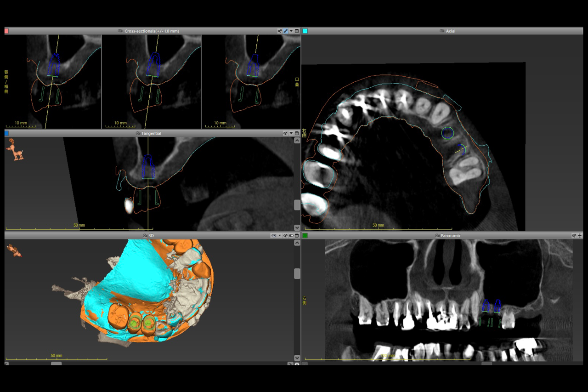Click the 3D panel horizontal scrollbar thumb
Screen dimensions: 588x392
point(56,364)
